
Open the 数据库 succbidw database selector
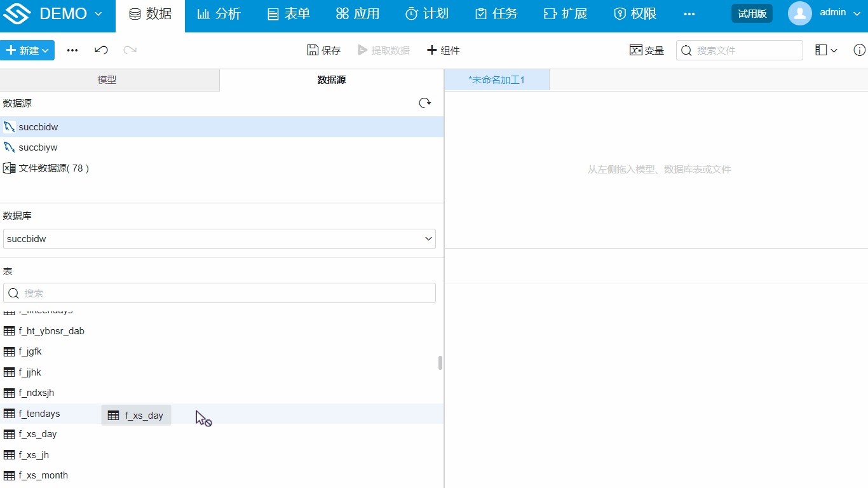[219, 238]
